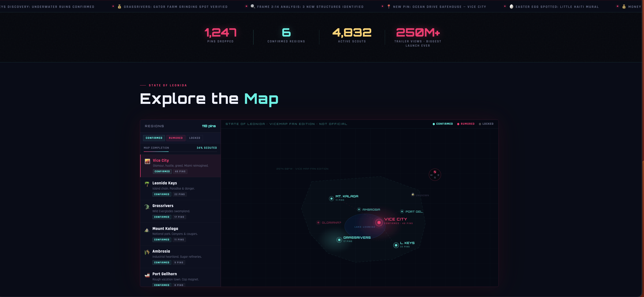Open the Grassrivers region row
The width and height of the screenshot is (644, 297).
point(180,211)
